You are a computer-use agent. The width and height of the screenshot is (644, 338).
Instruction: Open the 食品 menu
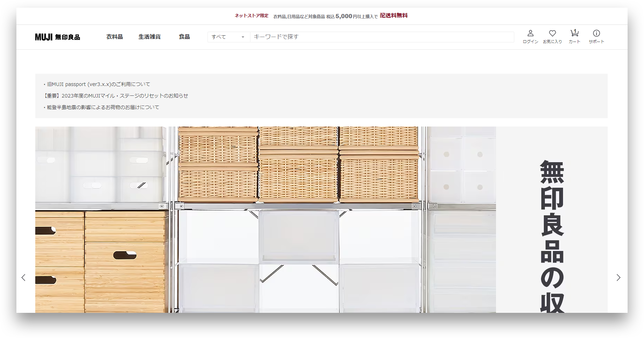184,37
